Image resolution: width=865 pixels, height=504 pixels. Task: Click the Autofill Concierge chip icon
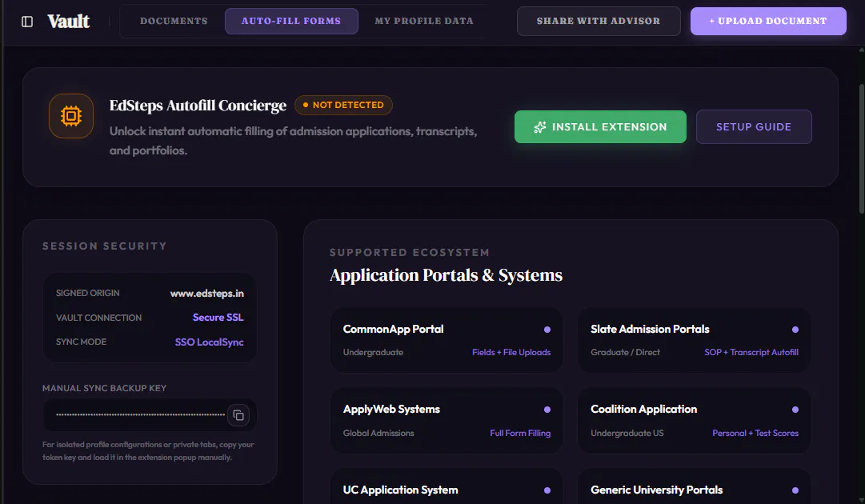point(71,116)
